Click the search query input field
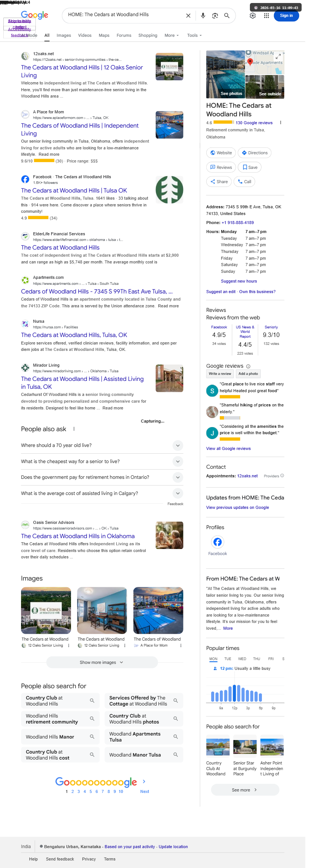Screen dimensions: 310x868 click(124, 15)
